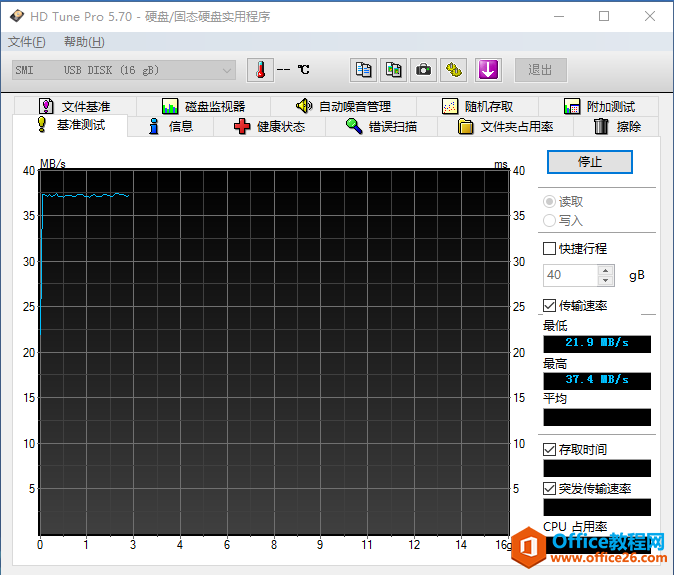Click the 附加测试 tab icon
This screenshot has width=674, height=575.
572,106
